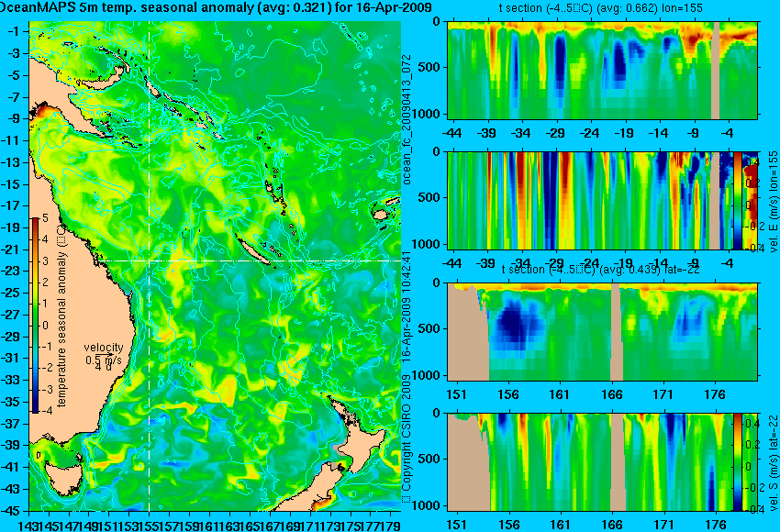Click the "temperature seasonal anomaly" colorbar label
Image resolution: width=780 pixels, height=532 pixels.
coord(61,316)
